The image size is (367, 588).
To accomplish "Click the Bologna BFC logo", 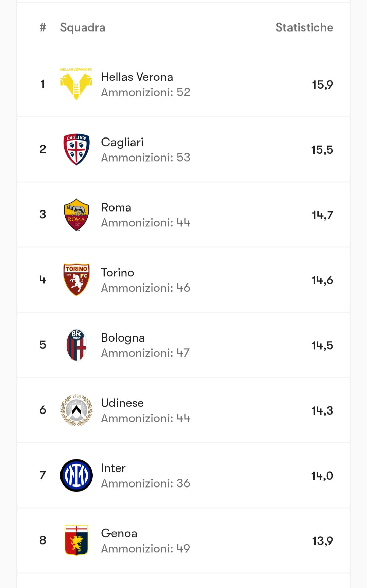I will [x=76, y=345].
